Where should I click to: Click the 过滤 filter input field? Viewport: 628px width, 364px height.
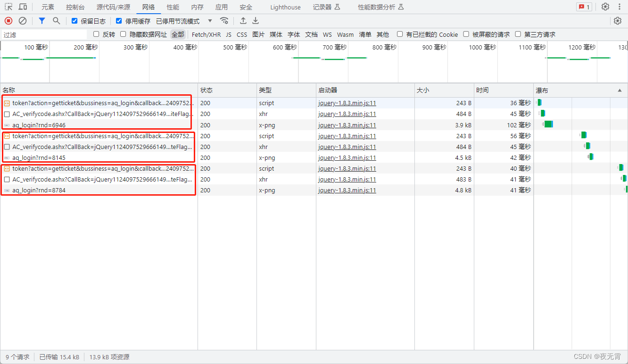[44, 34]
